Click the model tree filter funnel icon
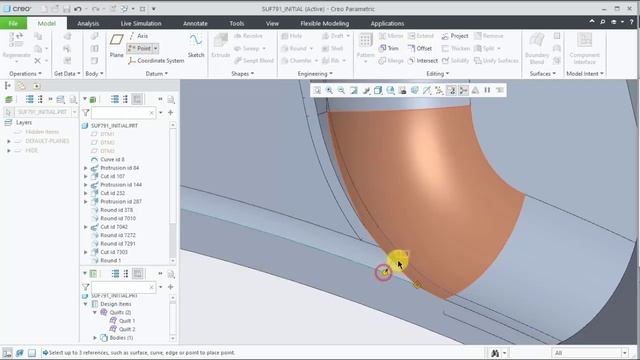Viewport: 640px width, 360px height. point(86,112)
